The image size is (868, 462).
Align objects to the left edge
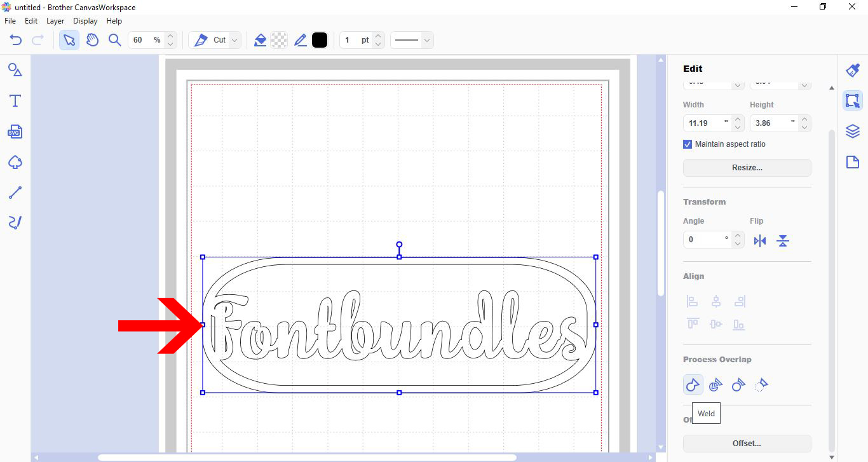(693, 301)
